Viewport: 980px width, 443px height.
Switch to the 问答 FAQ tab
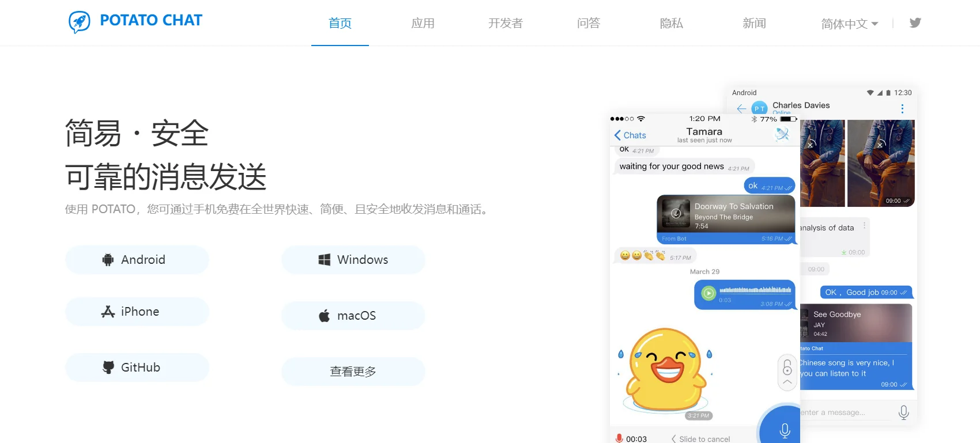pyautogui.click(x=589, y=23)
